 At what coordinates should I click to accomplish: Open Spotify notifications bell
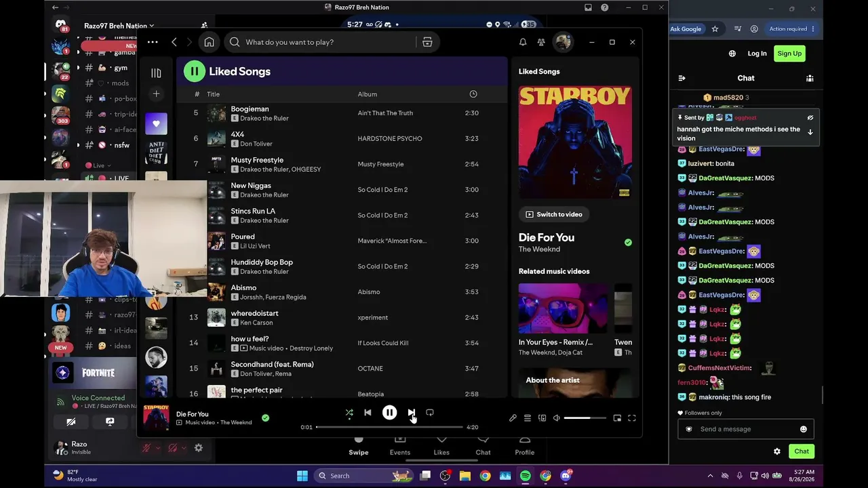coord(523,42)
